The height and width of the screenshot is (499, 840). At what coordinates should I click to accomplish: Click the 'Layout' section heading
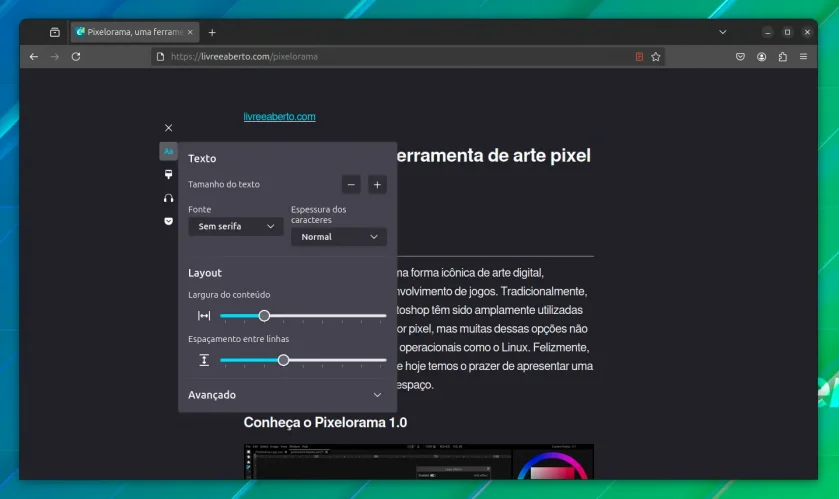point(205,273)
